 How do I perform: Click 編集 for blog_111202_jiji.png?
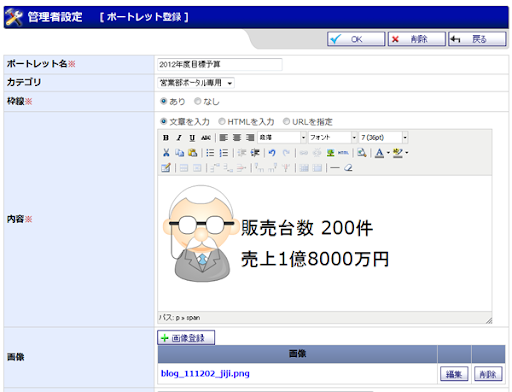(x=454, y=374)
